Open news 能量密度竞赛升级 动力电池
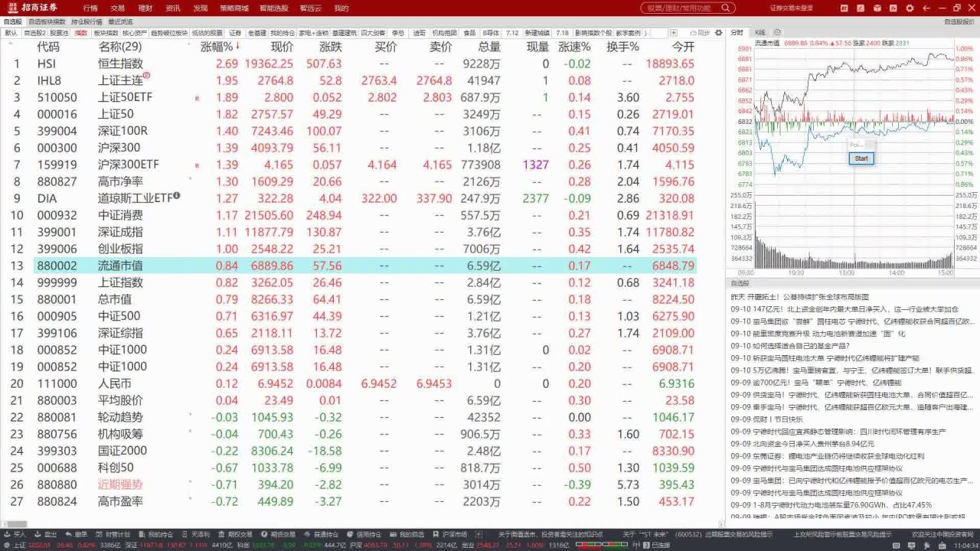This screenshot has height=551, width=980. (818, 334)
